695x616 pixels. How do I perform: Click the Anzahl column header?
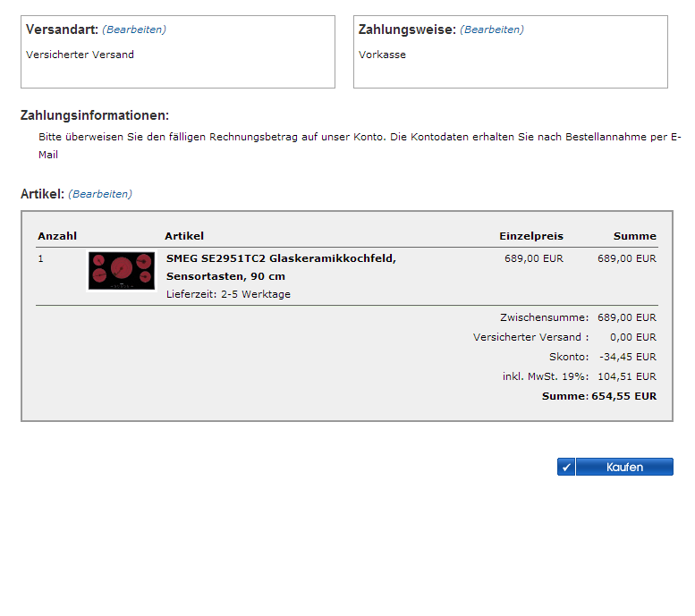point(57,236)
